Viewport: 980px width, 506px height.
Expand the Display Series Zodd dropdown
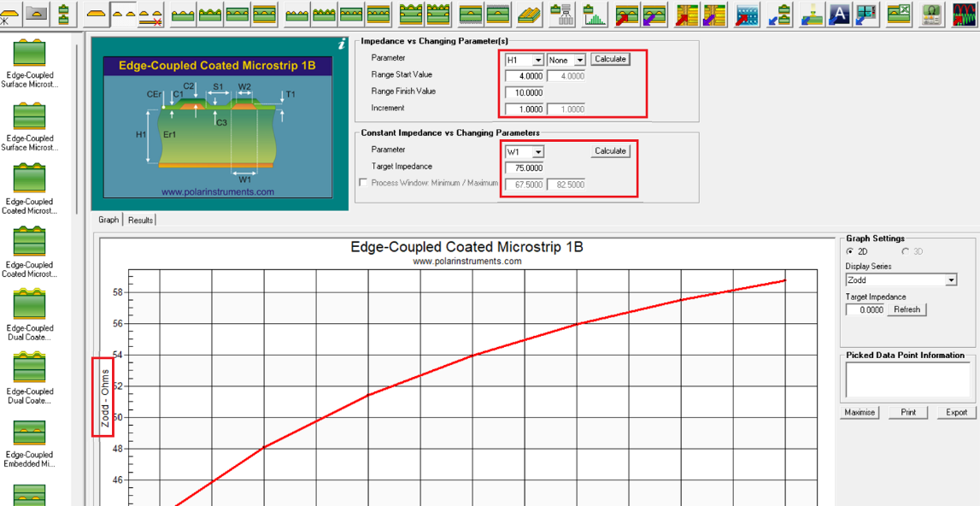951,280
